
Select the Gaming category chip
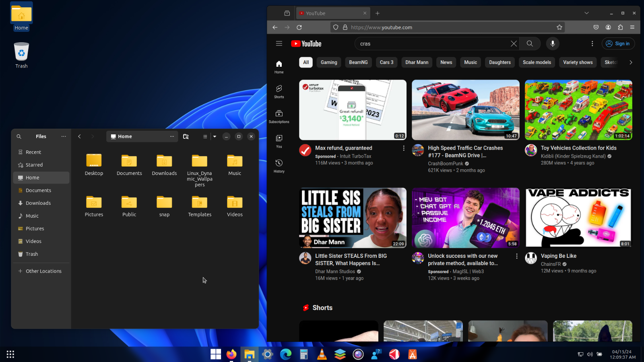point(329,62)
